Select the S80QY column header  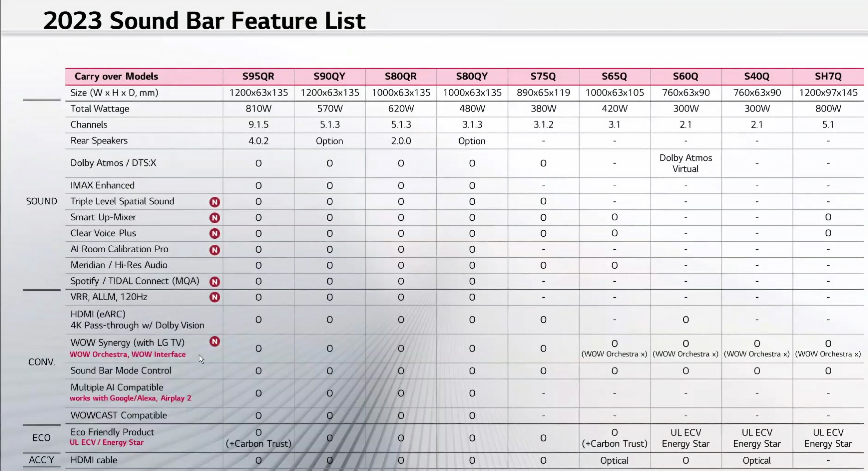click(472, 76)
